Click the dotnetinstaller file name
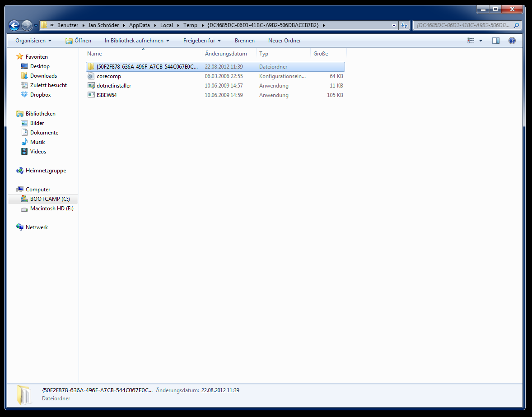Image resolution: width=532 pixels, height=417 pixels. tap(114, 86)
